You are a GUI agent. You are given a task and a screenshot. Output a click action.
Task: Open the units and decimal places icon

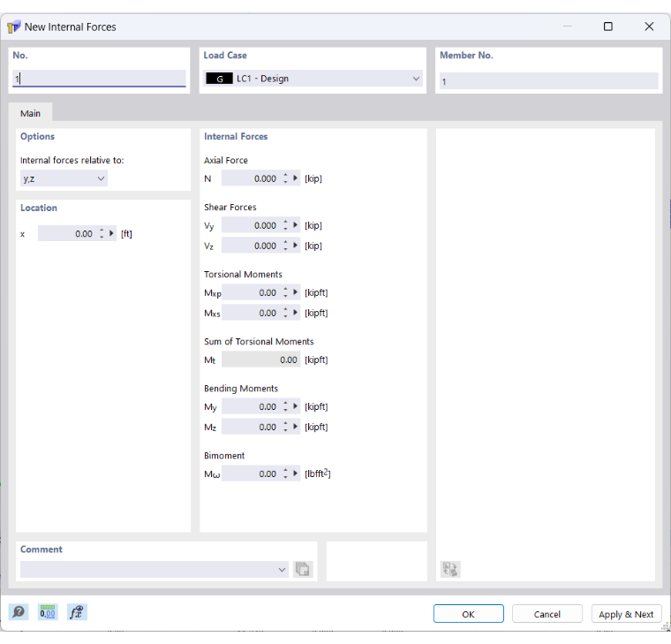(x=48, y=612)
